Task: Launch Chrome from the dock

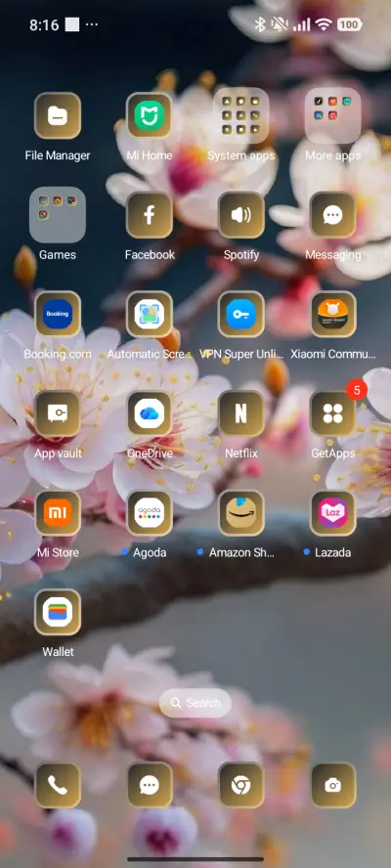Action: pyautogui.click(x=240, y=785)
